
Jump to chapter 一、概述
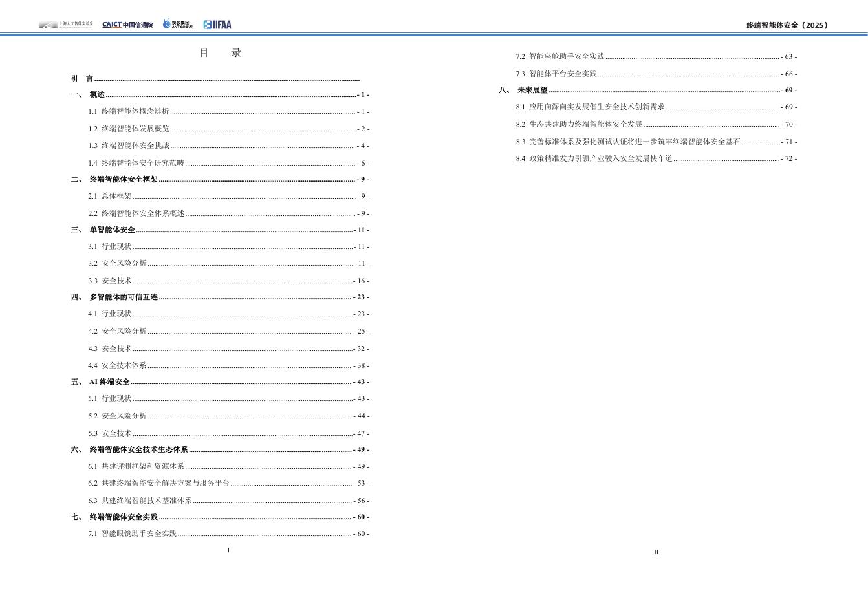tap(221, 94)
